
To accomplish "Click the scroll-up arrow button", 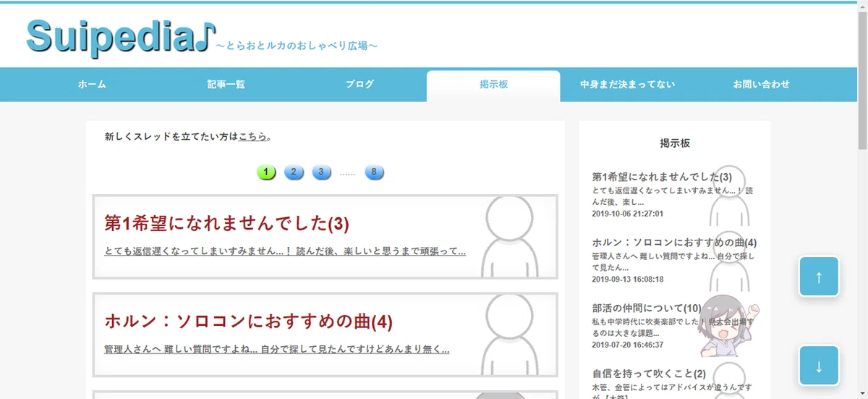I will coord(819,277).
